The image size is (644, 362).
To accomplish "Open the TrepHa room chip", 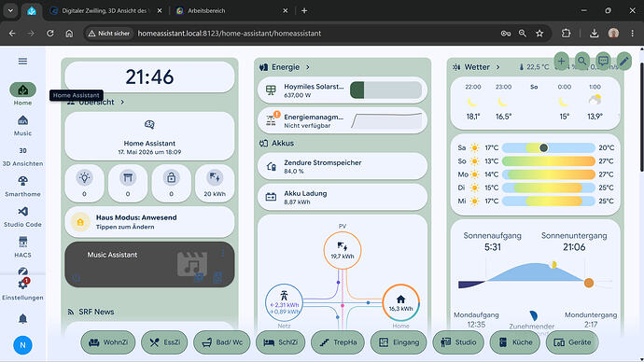I will click(338, 342).
